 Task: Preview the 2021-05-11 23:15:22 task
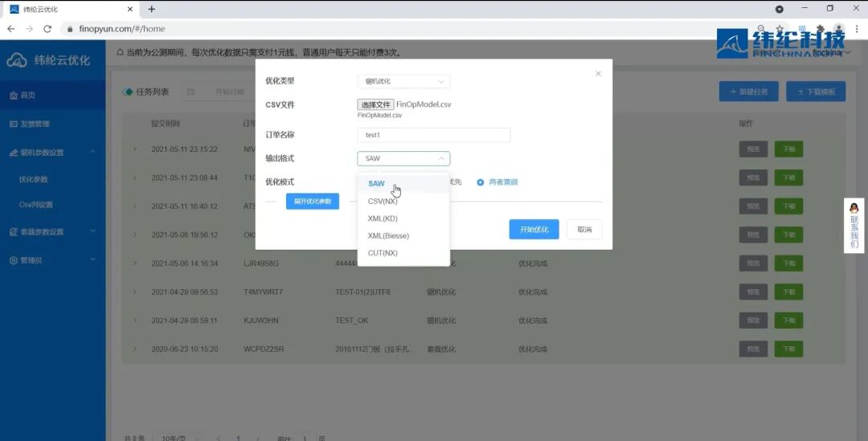coord(753,149)
